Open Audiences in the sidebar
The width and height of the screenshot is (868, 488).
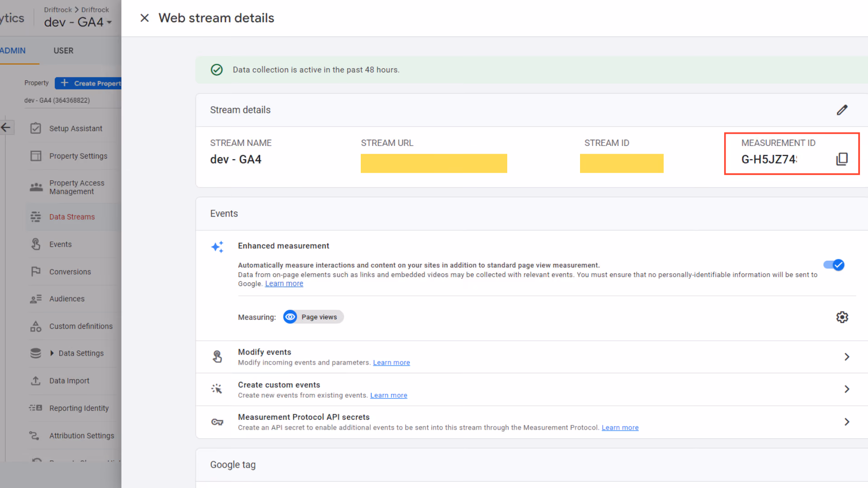pos(67,299)
